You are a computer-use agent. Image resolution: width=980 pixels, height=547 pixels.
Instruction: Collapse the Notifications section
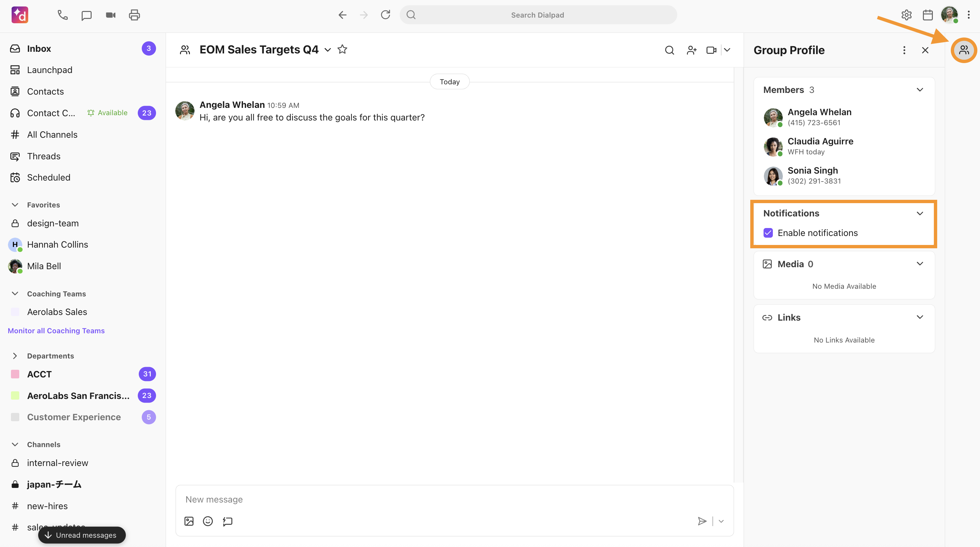(920, 213)
